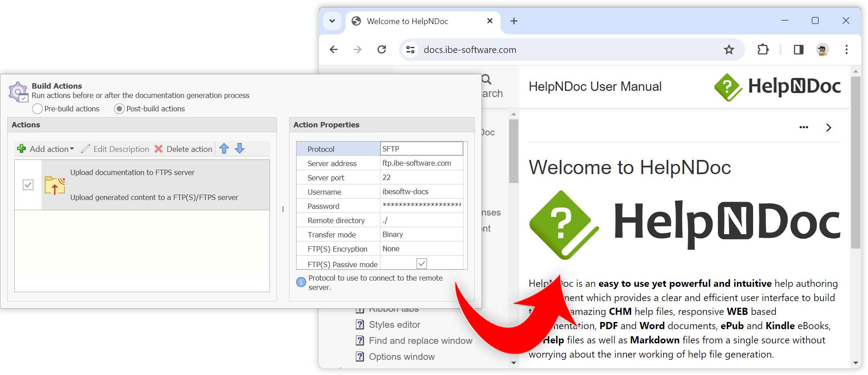Click Server address field ftp.ibe-software.com
Viewport: 868px width, 375px height.
421,163
